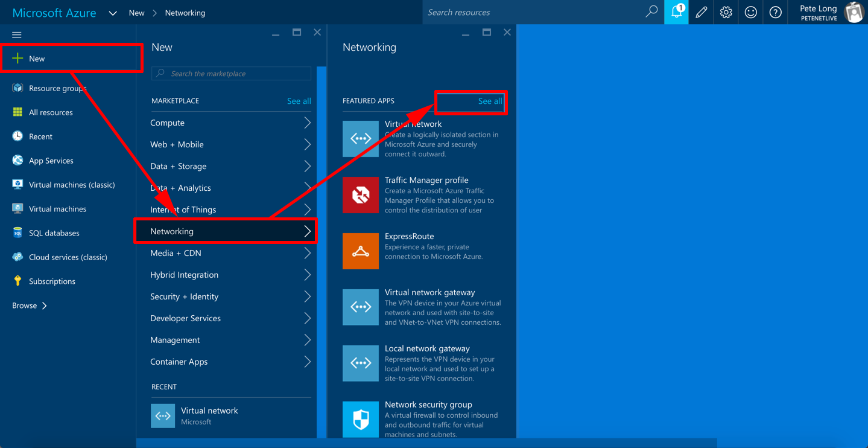The image size is (868, 448).
Task: Expand the Data + Storage chevron
Action: pos(308,166)
